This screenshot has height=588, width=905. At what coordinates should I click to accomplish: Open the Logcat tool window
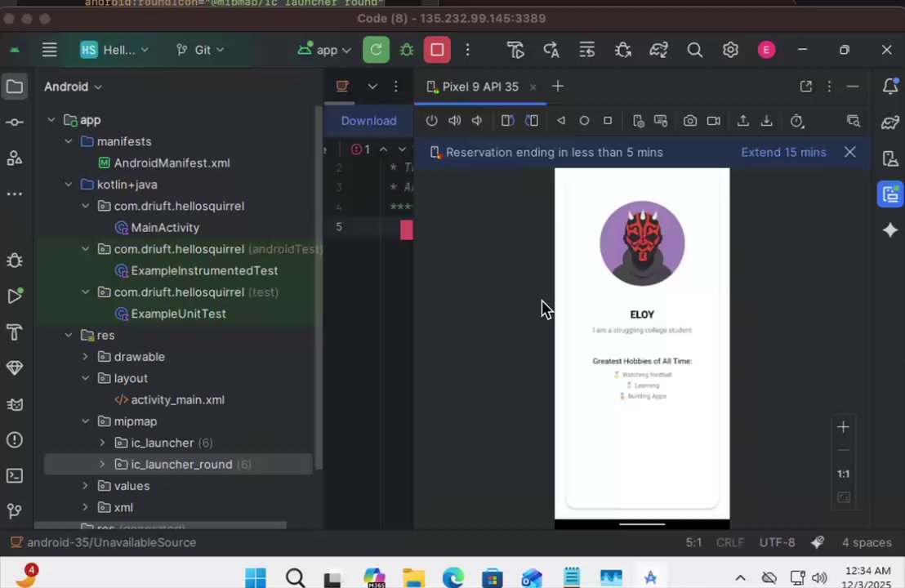point(15,404)
